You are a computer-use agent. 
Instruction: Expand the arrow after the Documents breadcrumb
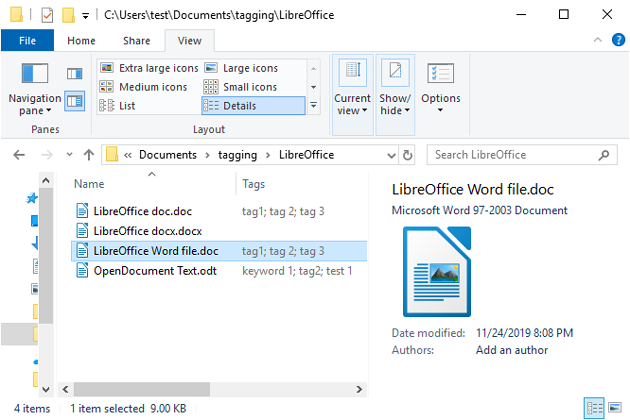click(x=207, y=155)
